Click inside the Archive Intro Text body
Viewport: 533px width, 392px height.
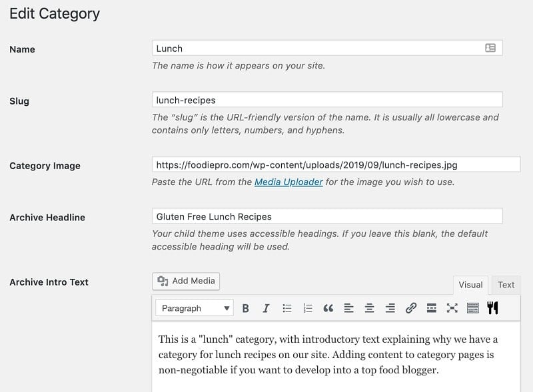tap(336, 357)
